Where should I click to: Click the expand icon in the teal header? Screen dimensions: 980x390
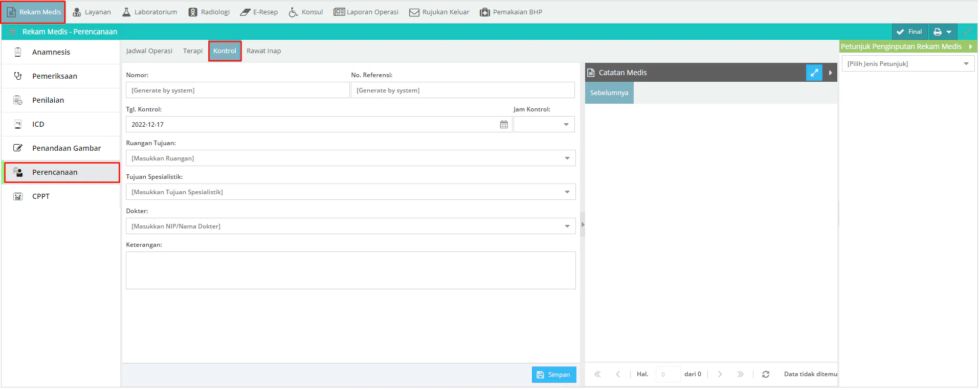967,32
